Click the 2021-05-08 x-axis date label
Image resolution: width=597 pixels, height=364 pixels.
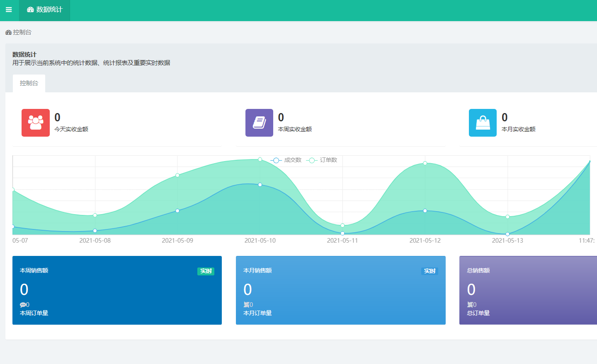tap(95, 241)
